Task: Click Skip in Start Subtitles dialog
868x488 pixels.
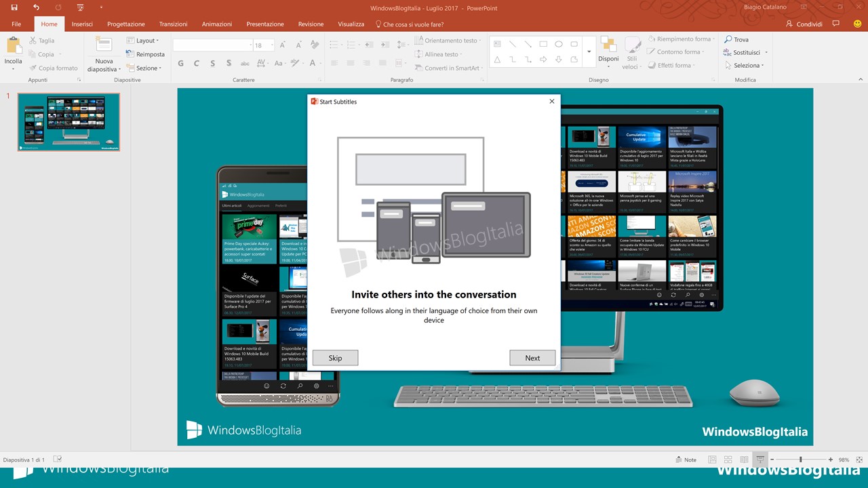Action: click(x=335, y=358)
